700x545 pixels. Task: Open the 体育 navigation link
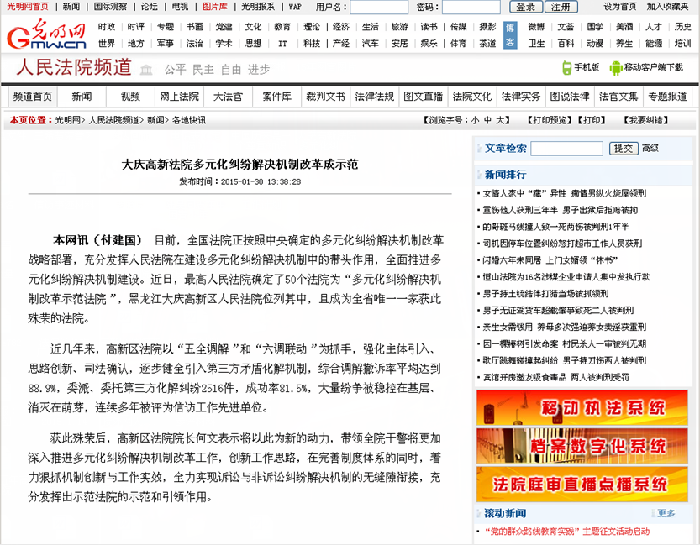pyautogui.click(x=458, y=43)
